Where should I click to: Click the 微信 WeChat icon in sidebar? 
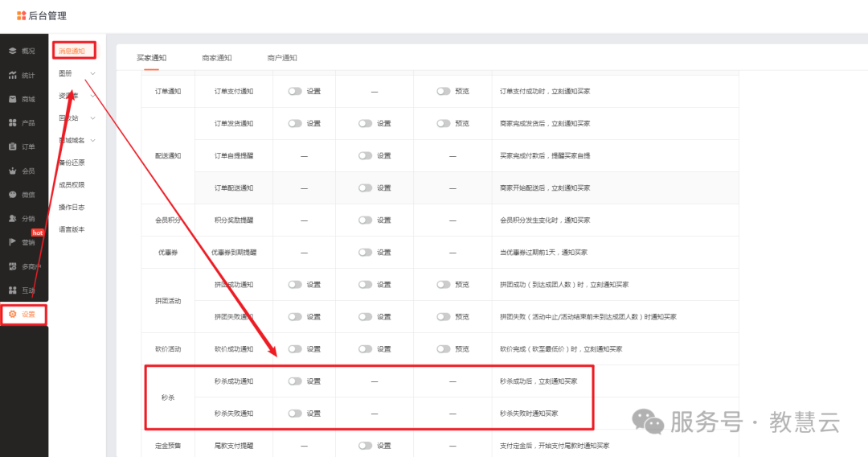(13, 195)
